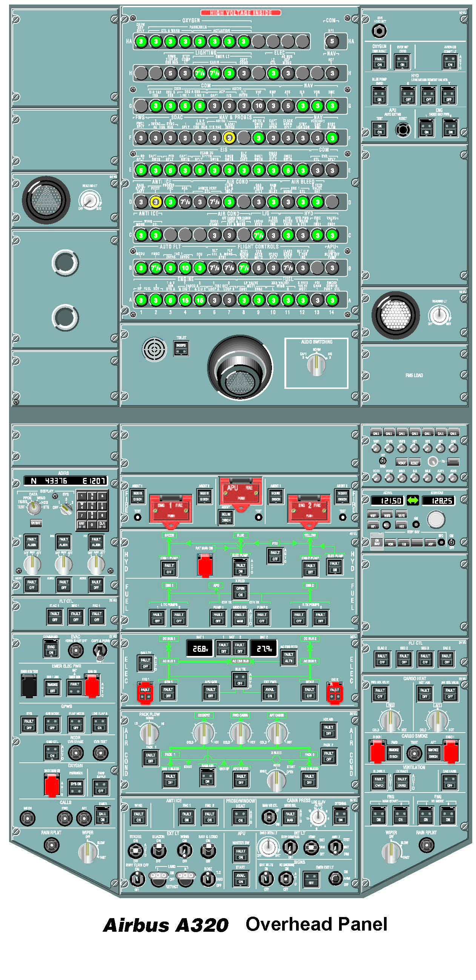The image size is (476, 980).
Task: Click the EVAC HORN SHUT OFF button
Action: tap(76, 651)
